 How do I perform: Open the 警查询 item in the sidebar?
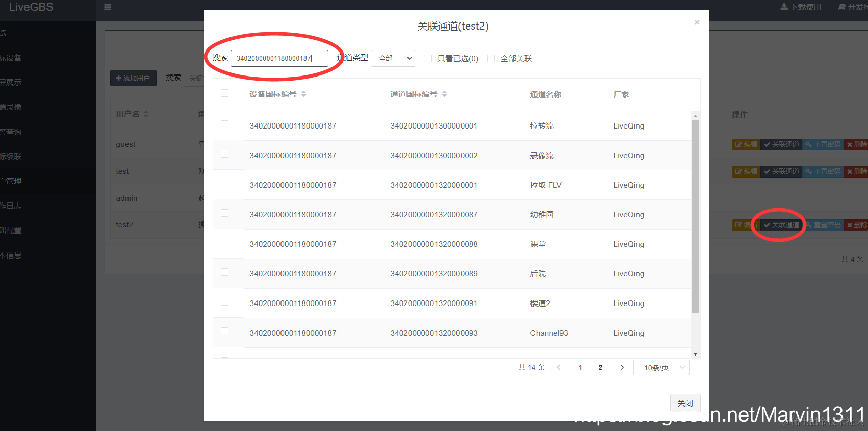[x=11, y=132]
